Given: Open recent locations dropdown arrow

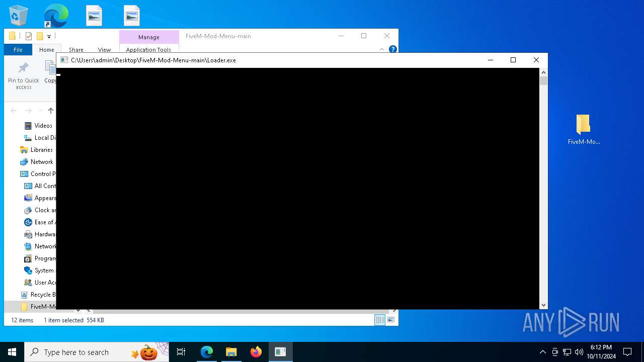Looking at the screenshot, I should (40, 111).
